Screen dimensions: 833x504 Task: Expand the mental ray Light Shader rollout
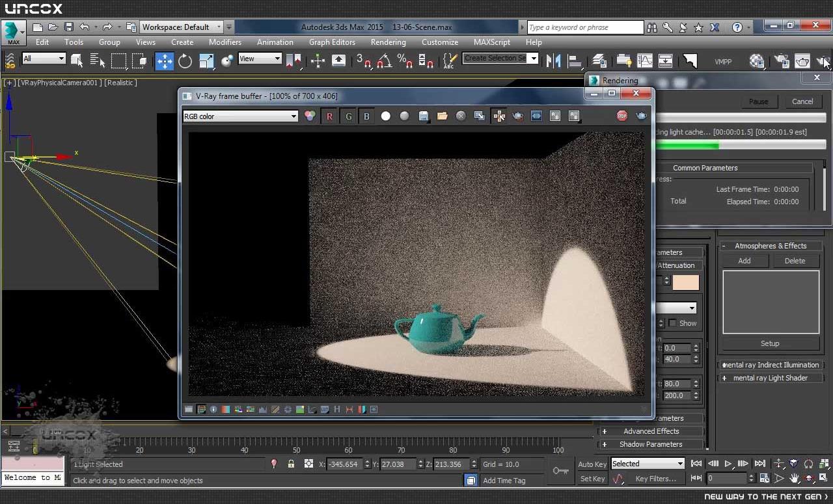771,378
